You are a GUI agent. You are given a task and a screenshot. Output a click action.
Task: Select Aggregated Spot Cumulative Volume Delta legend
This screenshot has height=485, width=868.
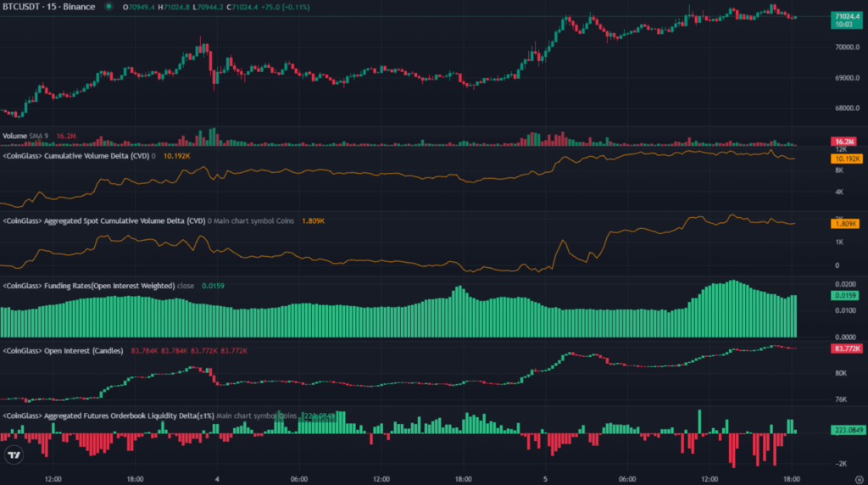pos(104,221)
